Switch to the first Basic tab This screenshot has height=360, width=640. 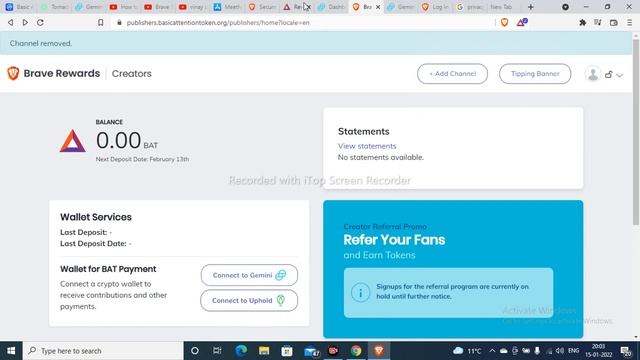pyautogui.click(x=18, y=7)
